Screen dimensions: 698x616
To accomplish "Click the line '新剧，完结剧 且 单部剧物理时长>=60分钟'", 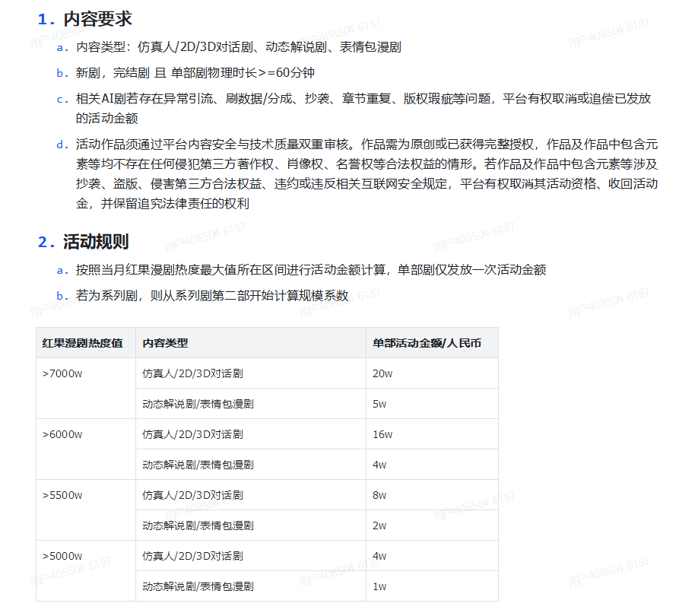I will [195, 72].
